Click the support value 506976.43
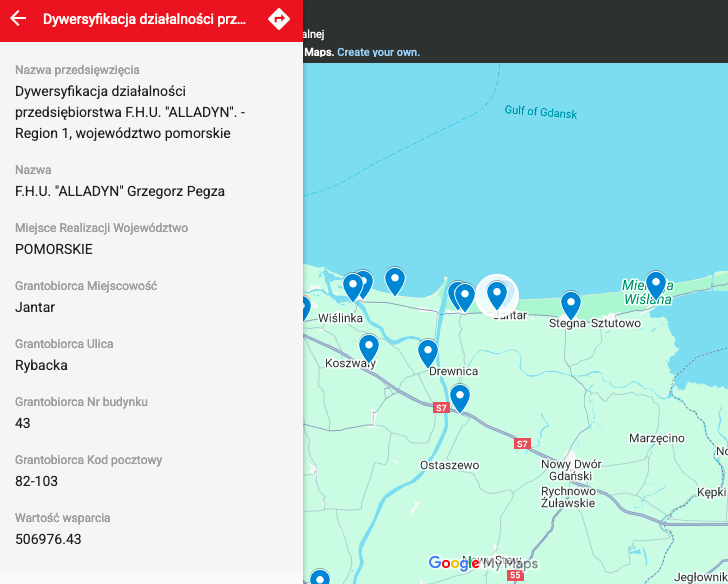 tap(48, 539)
